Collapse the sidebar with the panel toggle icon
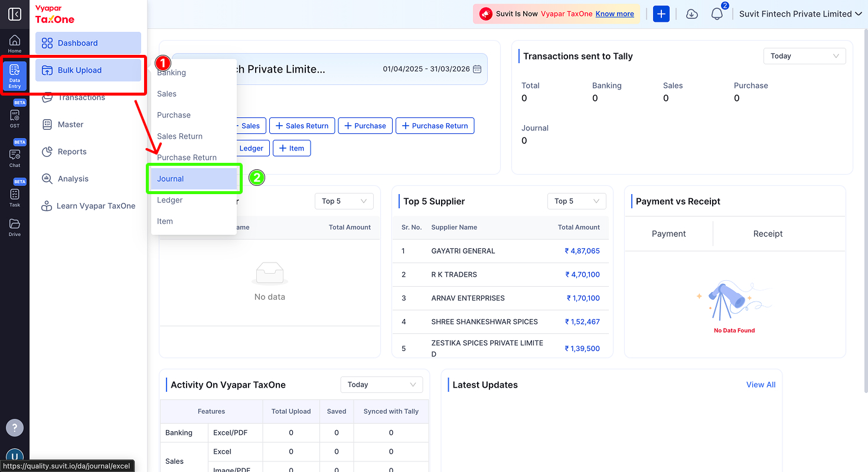Screen dimensions: 868x472 coord(15,14)
